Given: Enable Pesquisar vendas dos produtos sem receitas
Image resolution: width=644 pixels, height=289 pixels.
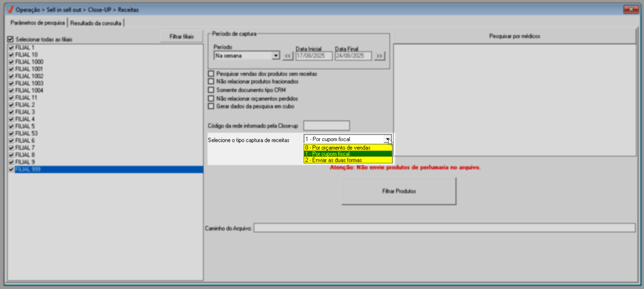Looking at the screenshot, I should point(211,74).
